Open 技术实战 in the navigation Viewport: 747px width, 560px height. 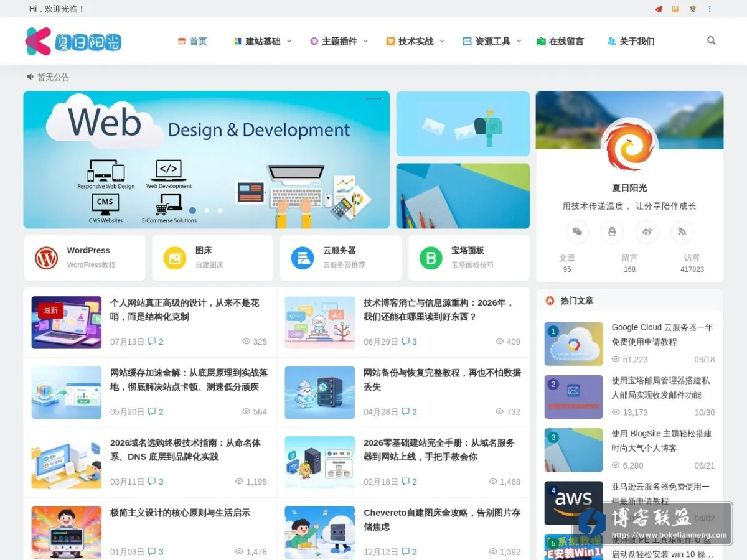[410, 41]
